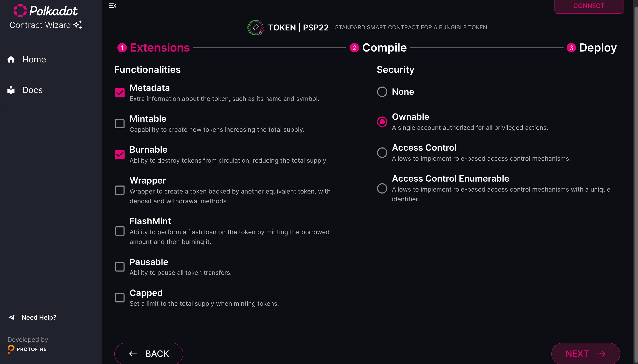Enable the Wrapper functionality checkbox
This screenshot has width=638, height=364.
pyautogui.click(x=120, y=190)
